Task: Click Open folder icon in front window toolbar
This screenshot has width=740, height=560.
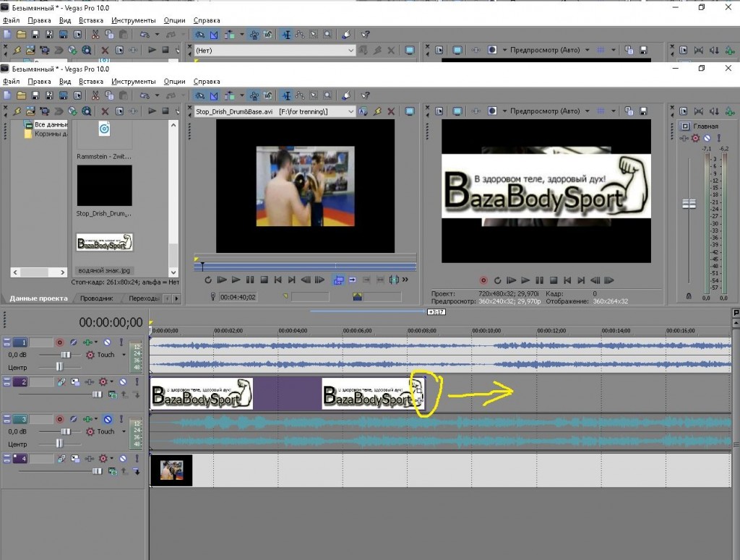Action: pos(21,95)
